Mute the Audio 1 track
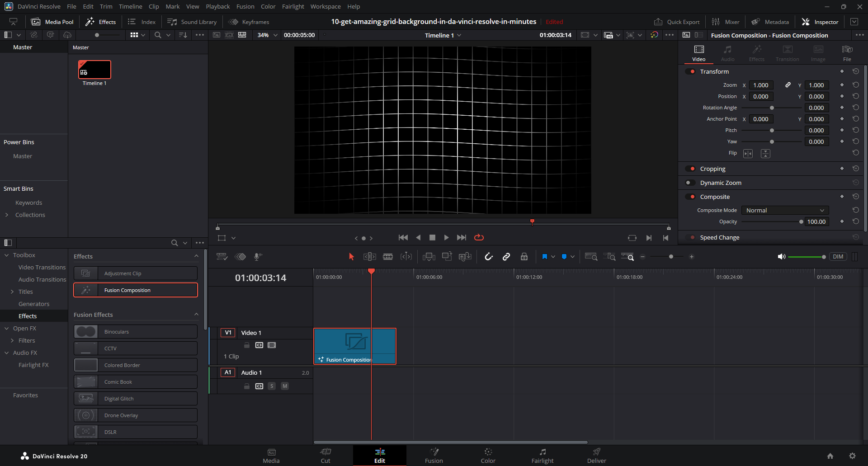The height and width of the screenshot is (466, 868). [x=285, y=386]
